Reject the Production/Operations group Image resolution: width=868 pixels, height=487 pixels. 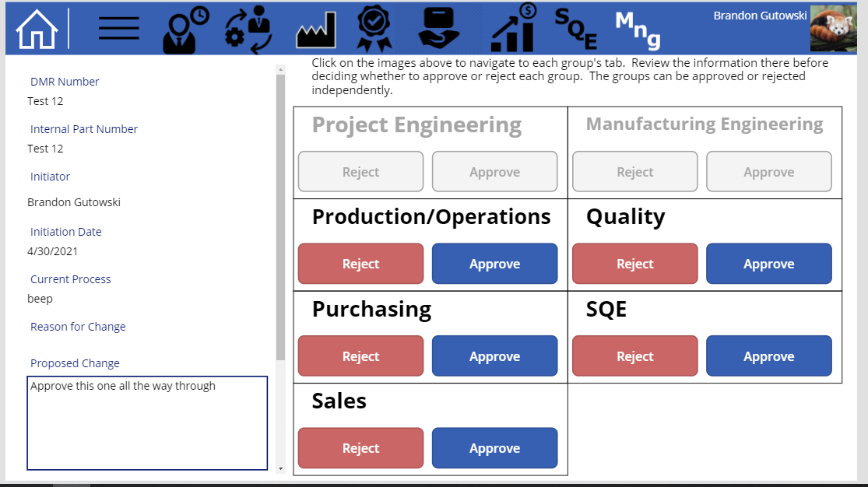pyautogui.click(x=360, y=264)
